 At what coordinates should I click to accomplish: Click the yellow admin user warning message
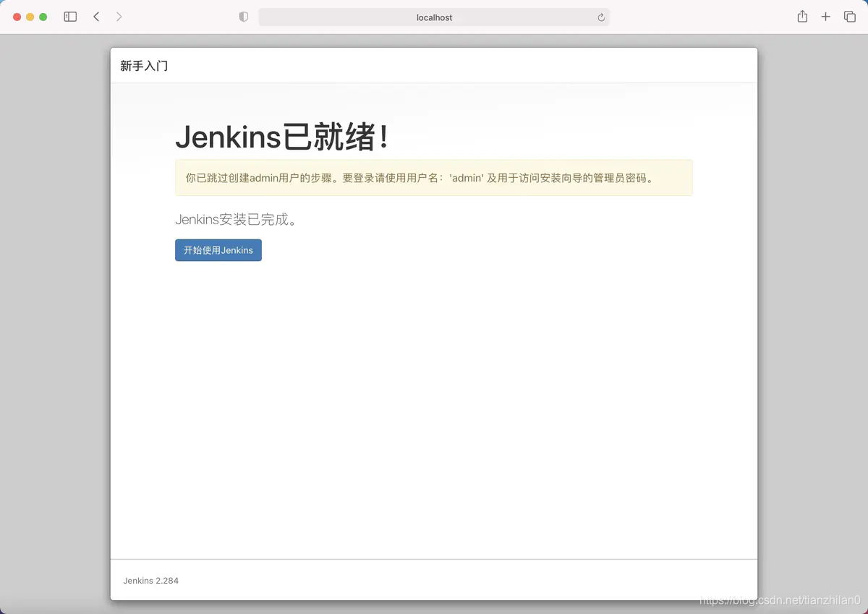pos(434,178)
